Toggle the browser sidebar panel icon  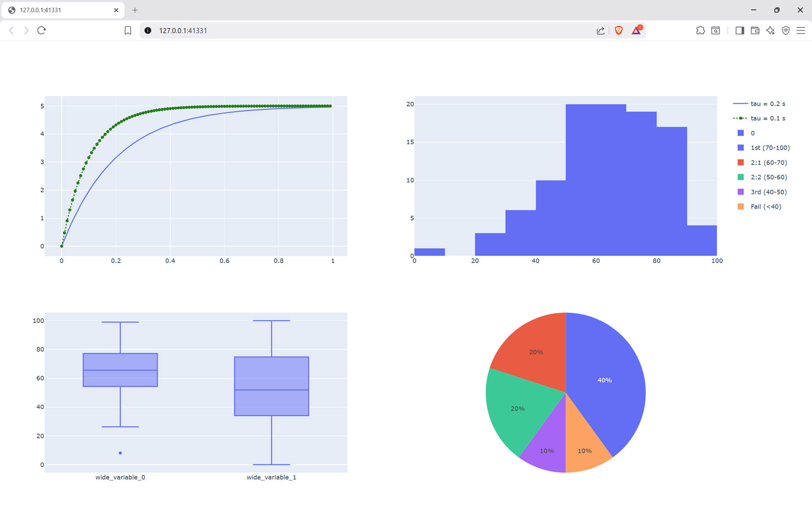click(739, 30)
